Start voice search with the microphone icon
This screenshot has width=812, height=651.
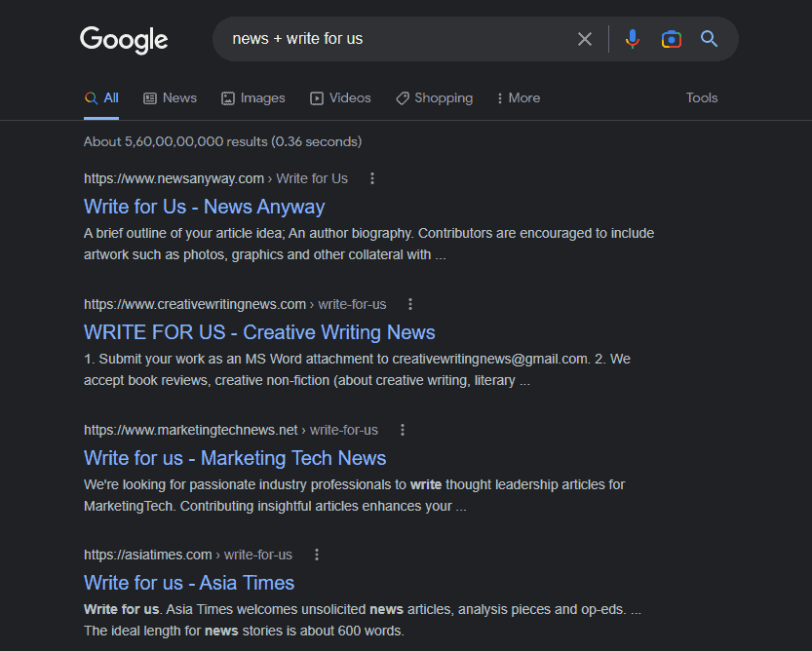click(x=633, y=39)
